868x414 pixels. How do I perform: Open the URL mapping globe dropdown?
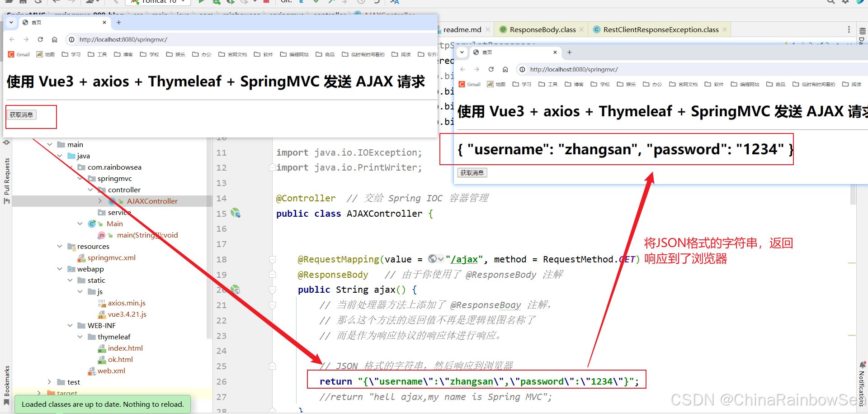[x=436, y=259]
